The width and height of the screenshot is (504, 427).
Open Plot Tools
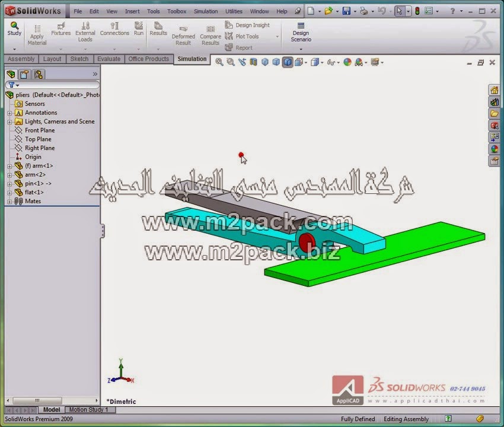242,36
